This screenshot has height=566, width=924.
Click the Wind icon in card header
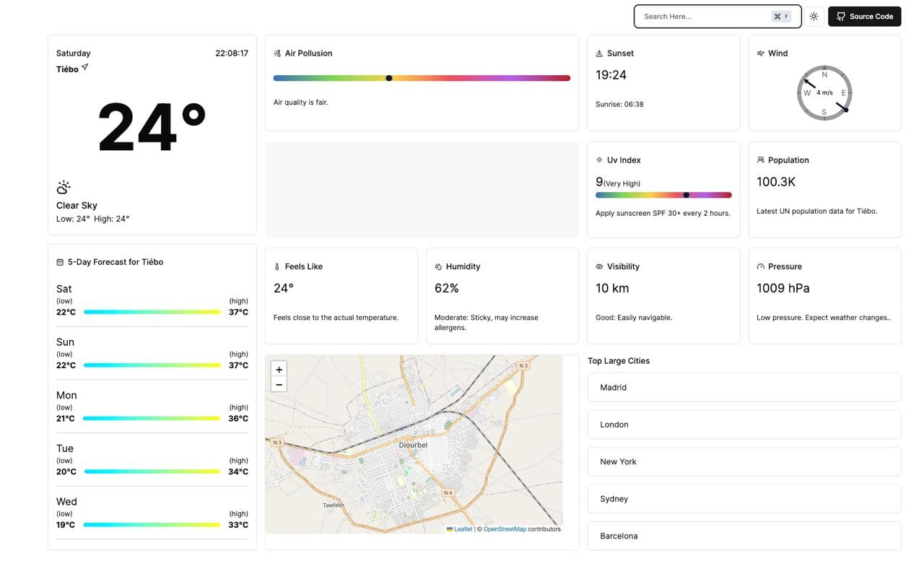[761, 53]
